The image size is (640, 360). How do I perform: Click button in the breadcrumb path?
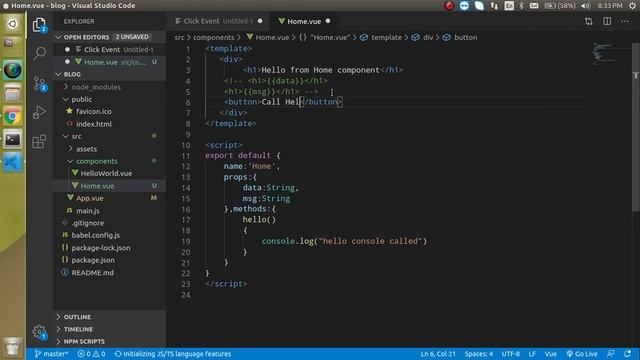[x=465, y=37]
